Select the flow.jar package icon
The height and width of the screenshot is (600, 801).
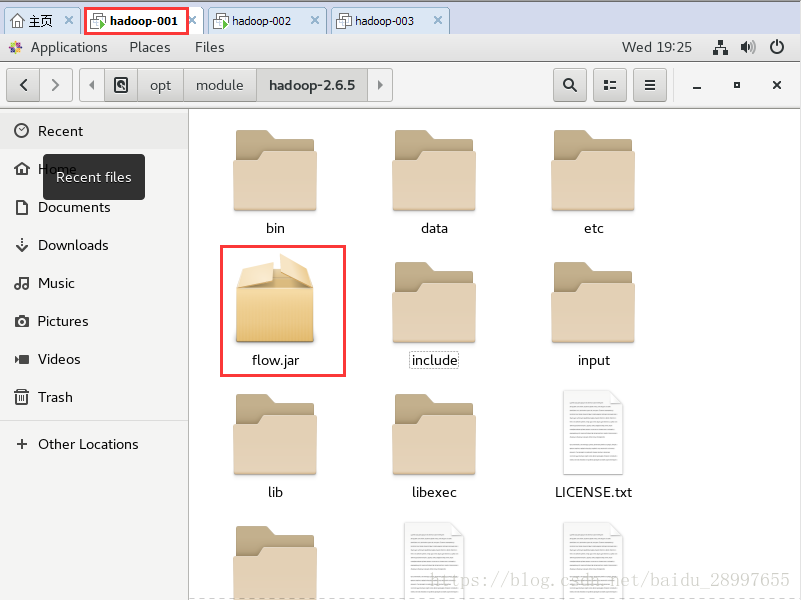pos(275,298)
